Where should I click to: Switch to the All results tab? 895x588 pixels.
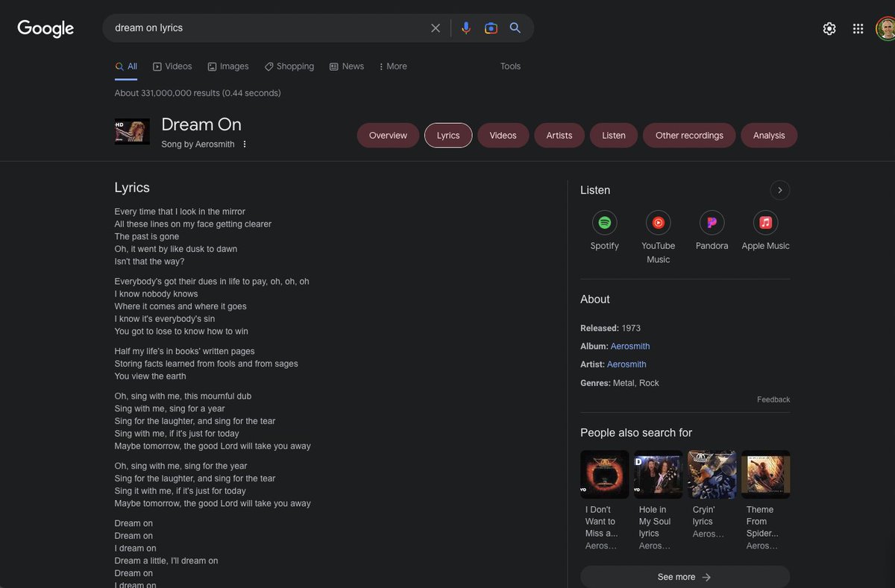[126, 66]
